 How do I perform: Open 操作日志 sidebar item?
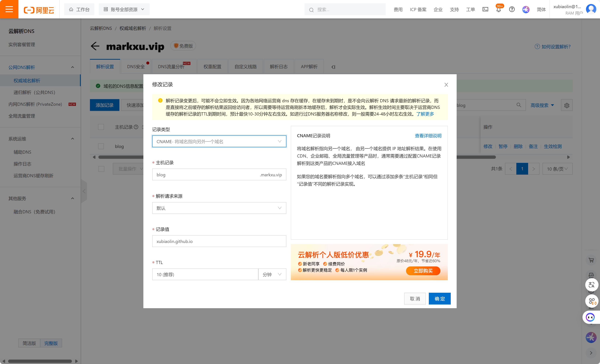22,164
